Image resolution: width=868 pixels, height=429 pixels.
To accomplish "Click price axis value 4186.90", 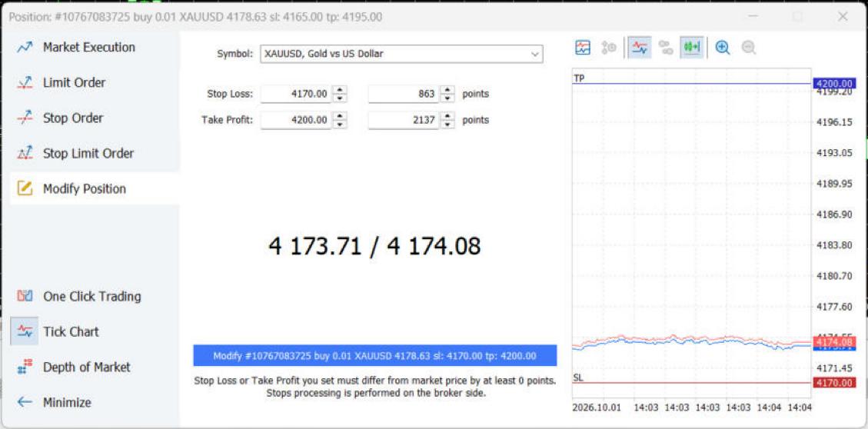I will pos(834,214).
